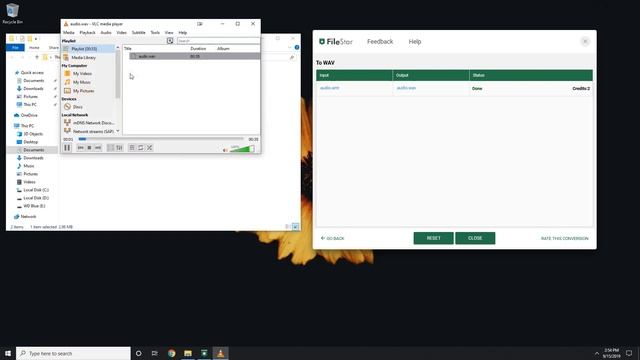Change playlist view mode icon in VLC
The image size is (640, 360).
tap(170, 41)
